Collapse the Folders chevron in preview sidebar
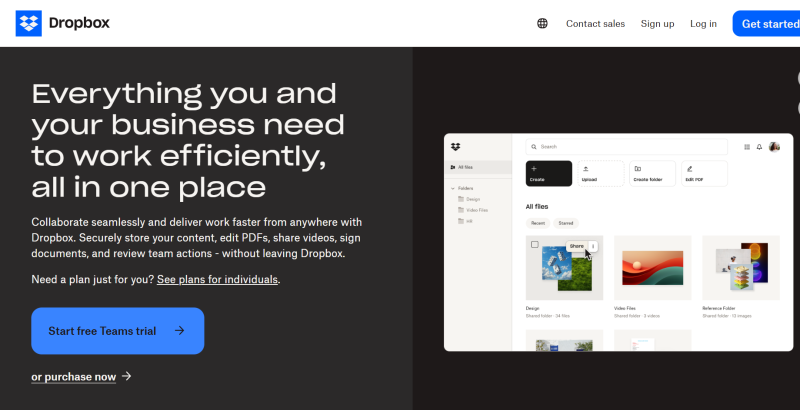This screenshot has width=800, height=410. [453, 188]
